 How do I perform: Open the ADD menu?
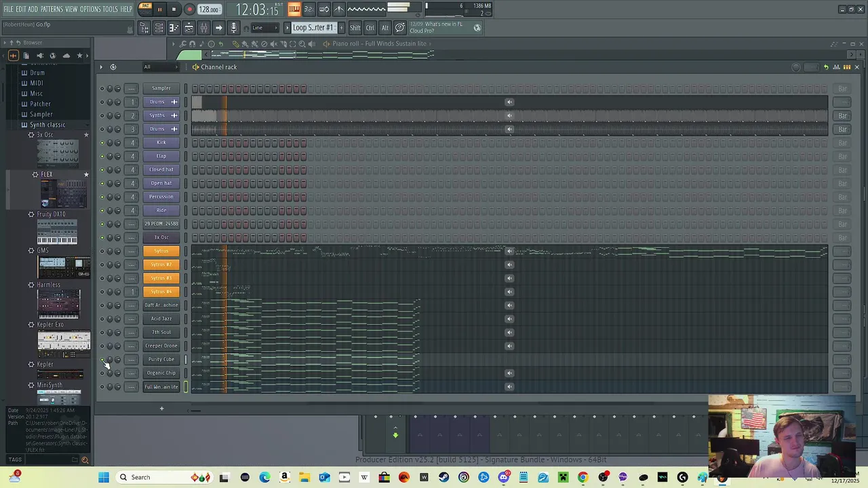click(33, 9)
